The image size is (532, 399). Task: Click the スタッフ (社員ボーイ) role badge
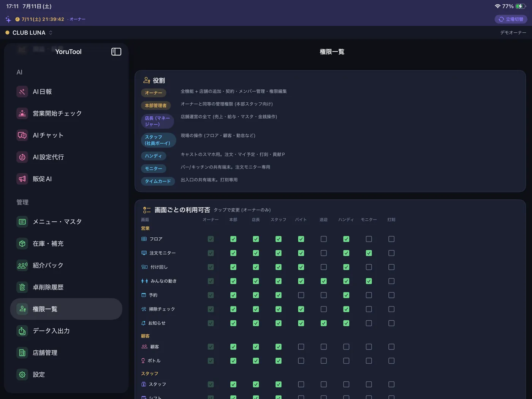click(158, 140)
